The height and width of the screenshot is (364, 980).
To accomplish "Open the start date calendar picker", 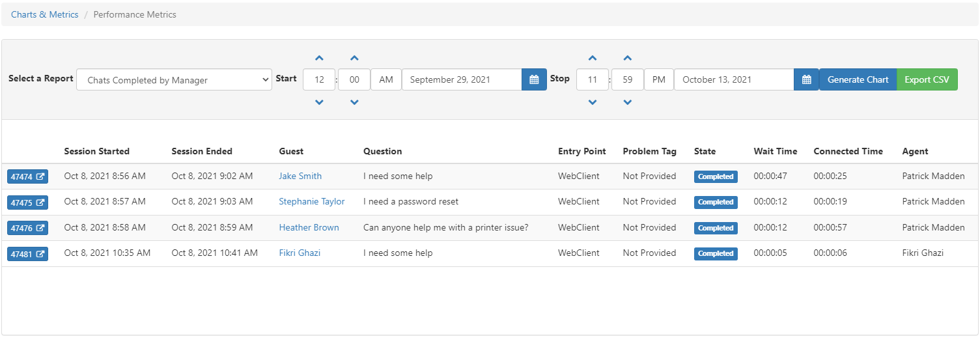I will click(x=534, y=79).
